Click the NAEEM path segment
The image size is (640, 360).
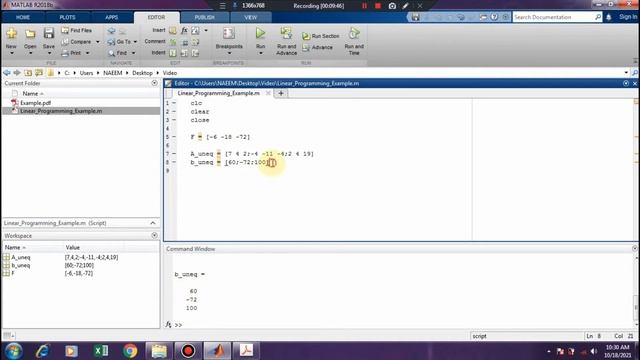(113, 73)
